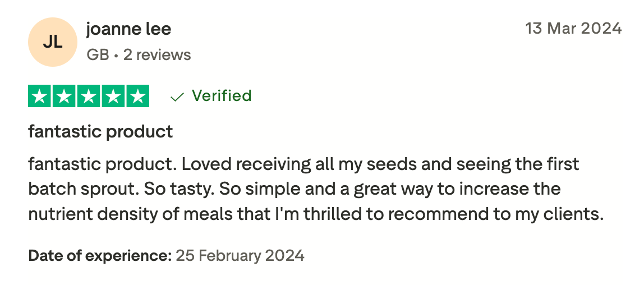644x285 pixels.
Task: Open joanne lee's reviewer profile name
Action: pyautogui.click(x=128, y=29)
